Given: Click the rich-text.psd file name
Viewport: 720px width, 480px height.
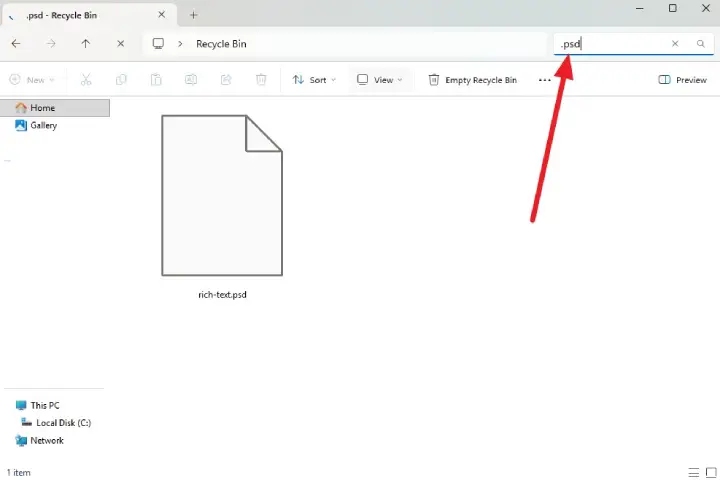Looking at the screenshot, I should point(222,295).
